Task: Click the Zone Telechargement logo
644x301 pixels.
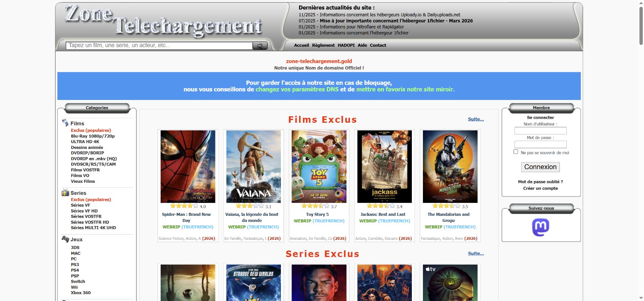Action: (164, 21)
